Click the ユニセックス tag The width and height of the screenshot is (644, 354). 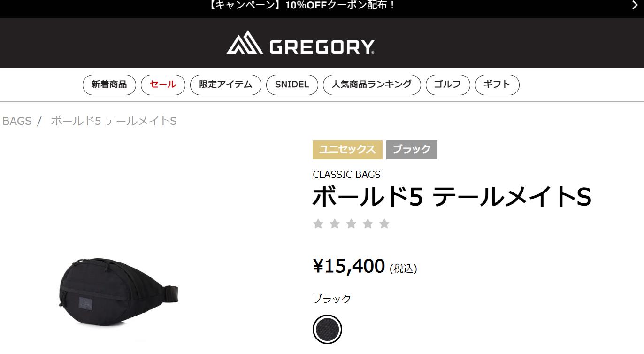347,150
